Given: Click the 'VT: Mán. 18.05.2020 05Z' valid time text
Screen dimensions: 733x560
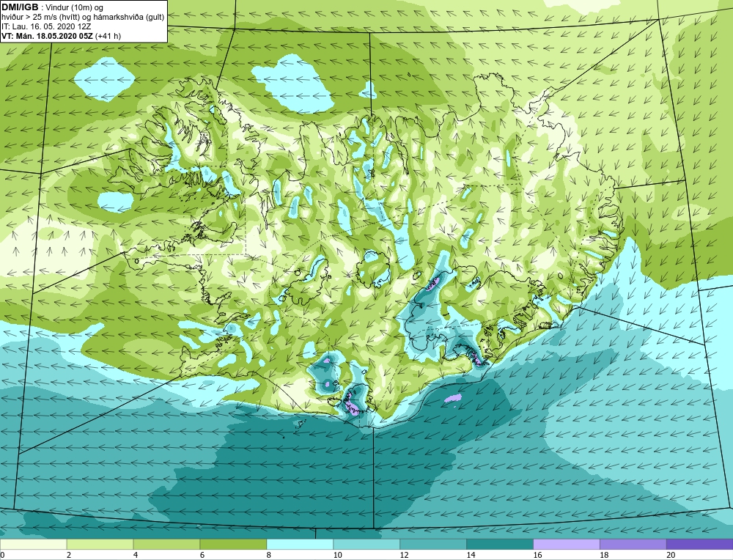Looking at the screenshot, I should (x=47, y=36).
